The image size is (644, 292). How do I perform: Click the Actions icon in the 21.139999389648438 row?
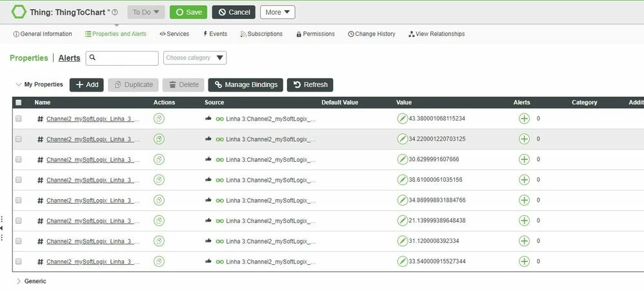159,220
